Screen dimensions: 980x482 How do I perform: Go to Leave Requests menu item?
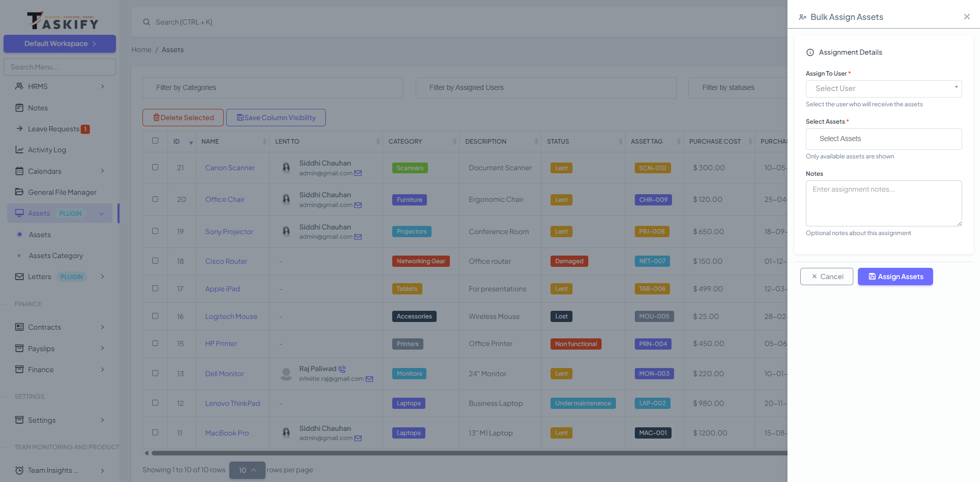pos(54,129)
